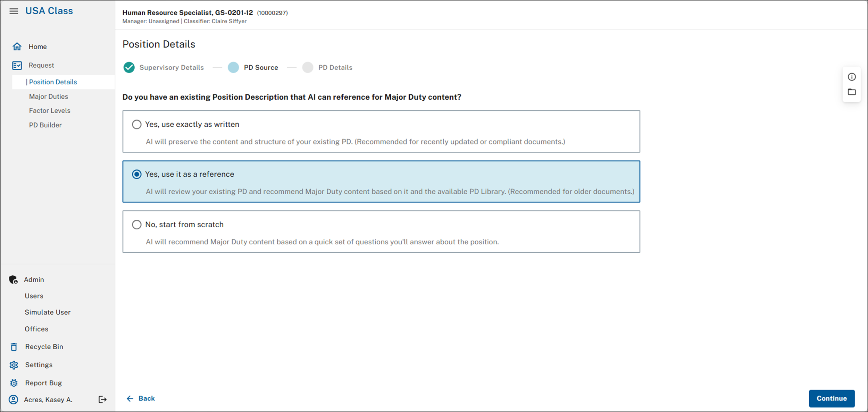This screenshot has width=868, height=412.
Task: Open Users admin page
Action: pyautogui.click(x=34, y=296)
